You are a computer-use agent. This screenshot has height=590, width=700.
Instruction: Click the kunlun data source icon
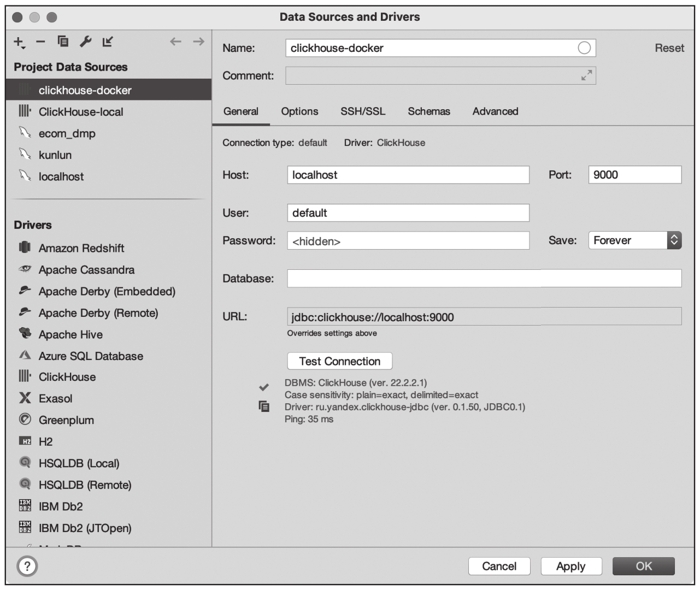pos(25,154)
